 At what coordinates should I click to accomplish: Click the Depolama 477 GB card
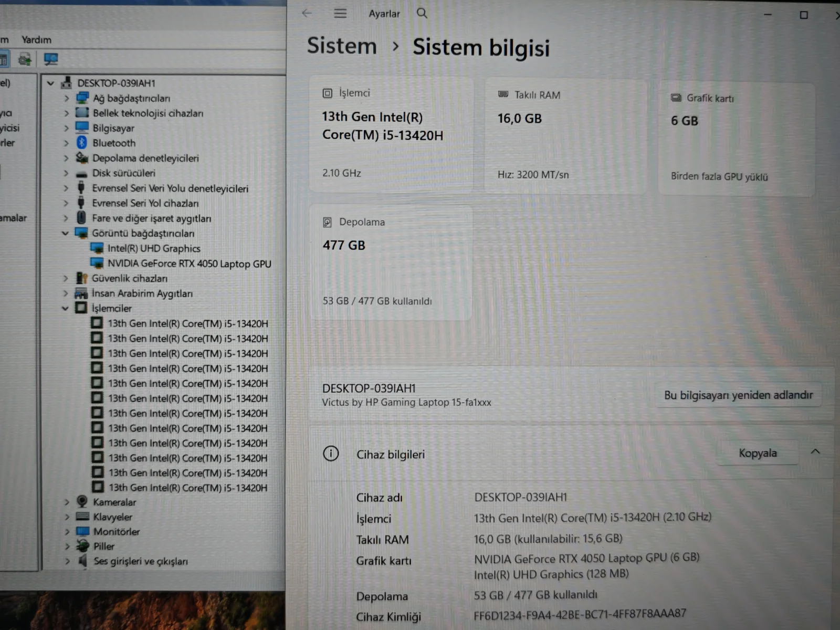pyautogui.click(x=391, y=262)
